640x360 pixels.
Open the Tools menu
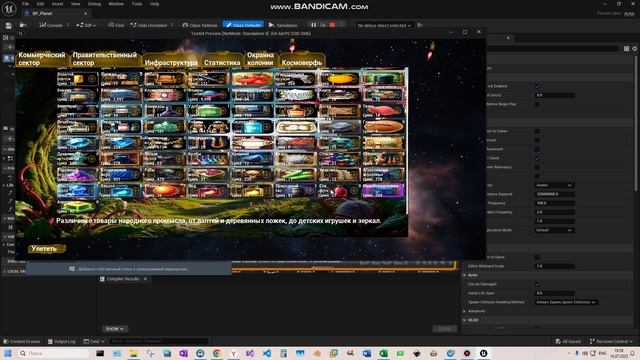[137, 4]
